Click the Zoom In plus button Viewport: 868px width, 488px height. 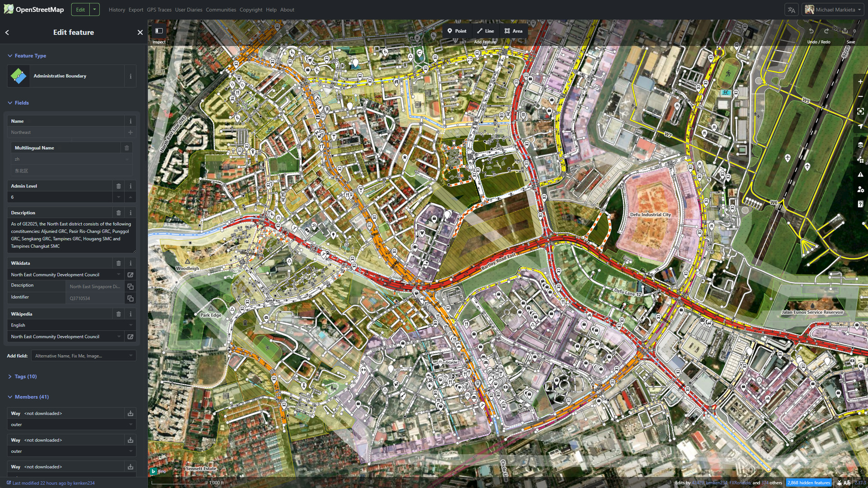(x=860, y=82)
